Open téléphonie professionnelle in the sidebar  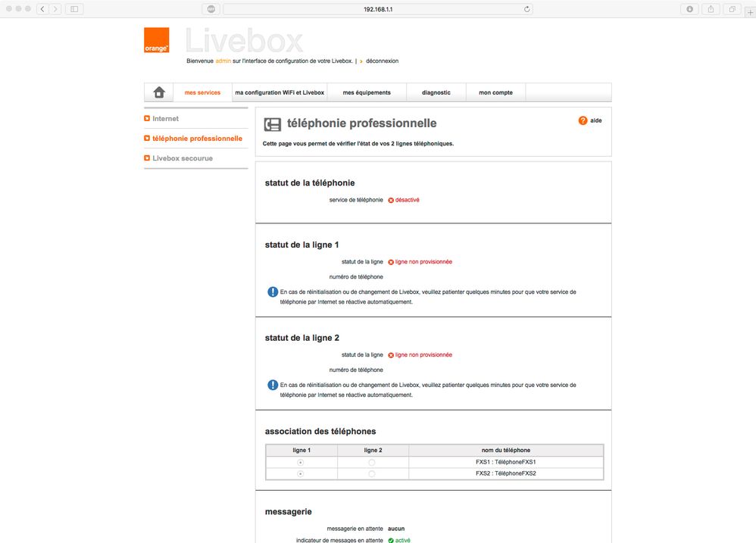pos(197,139)
